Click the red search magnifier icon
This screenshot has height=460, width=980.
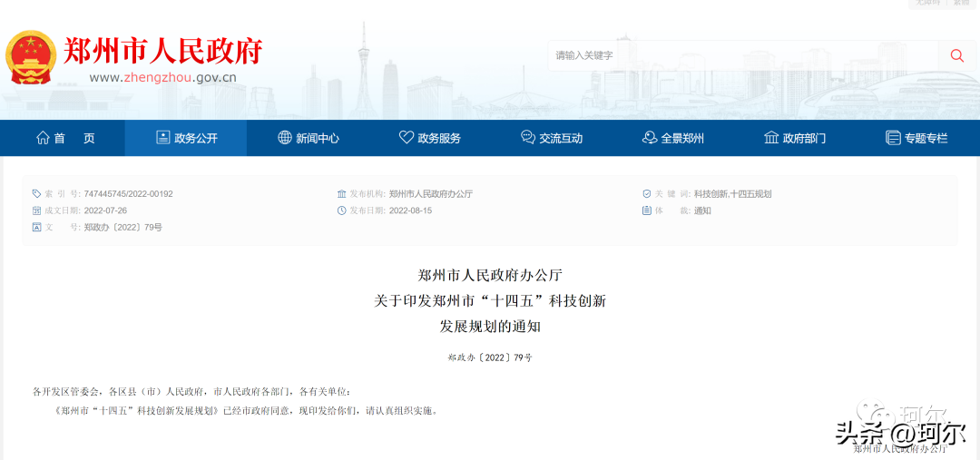pos(957,55)
